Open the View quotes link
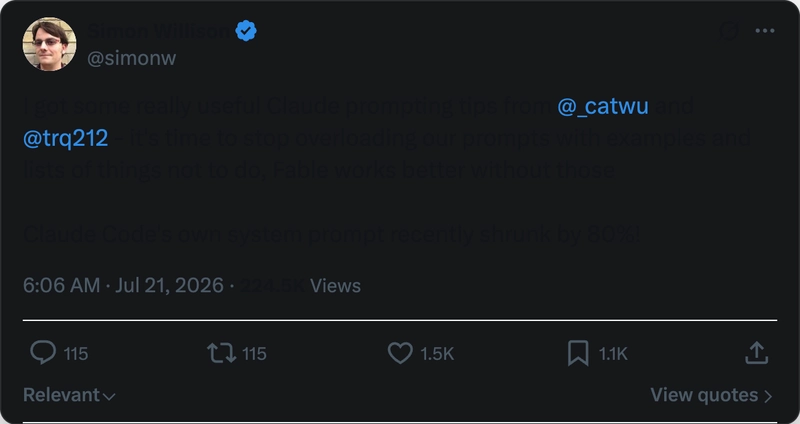 point(711,395)
